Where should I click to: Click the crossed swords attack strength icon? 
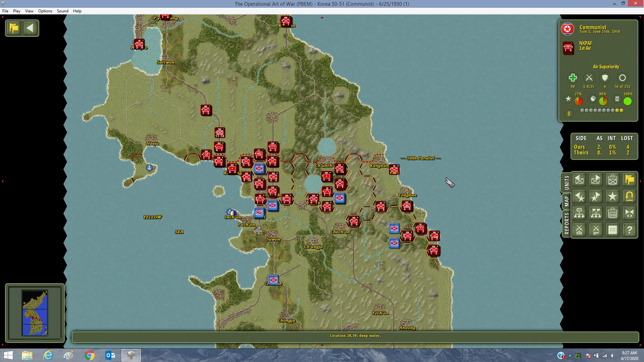click(x=589, y=78)
